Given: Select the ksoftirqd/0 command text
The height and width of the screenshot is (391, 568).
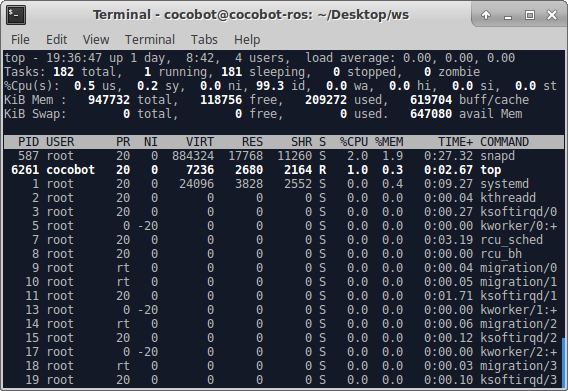Looking at the screenshot, I should click(518, 212).
